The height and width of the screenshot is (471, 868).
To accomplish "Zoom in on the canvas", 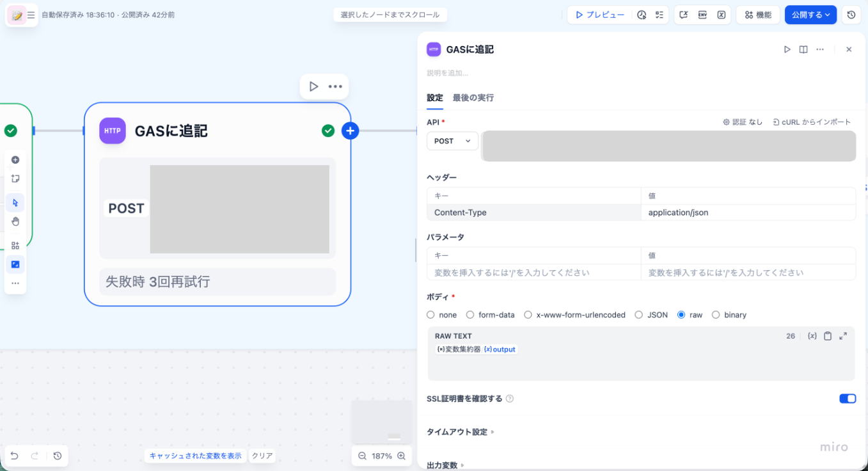I will coord(402,456).
